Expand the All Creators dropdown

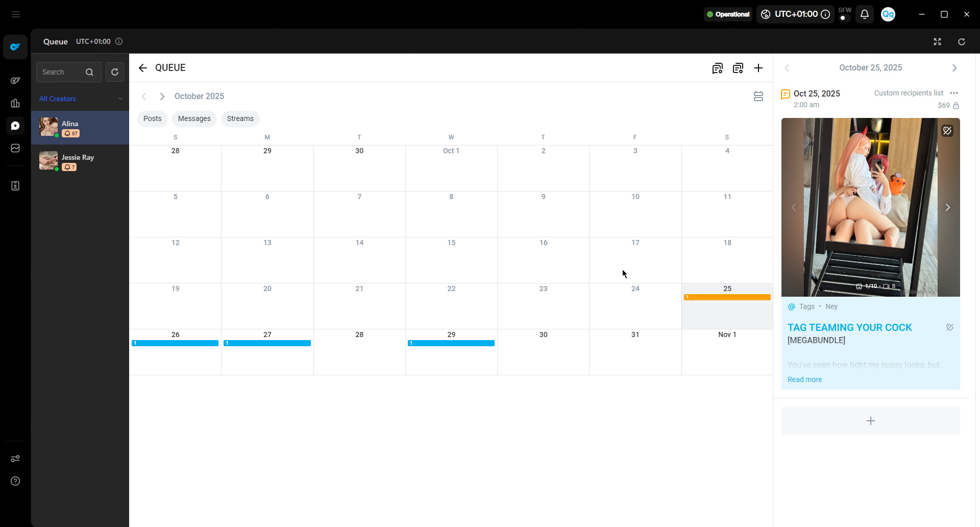[x=80, y=99]
